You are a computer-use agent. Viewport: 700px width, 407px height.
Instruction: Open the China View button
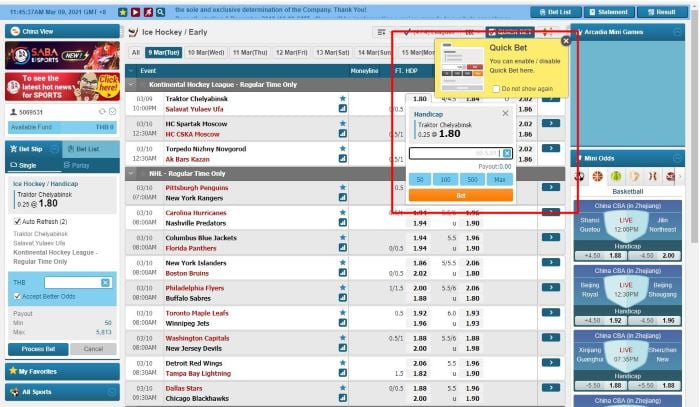(62, 31)
